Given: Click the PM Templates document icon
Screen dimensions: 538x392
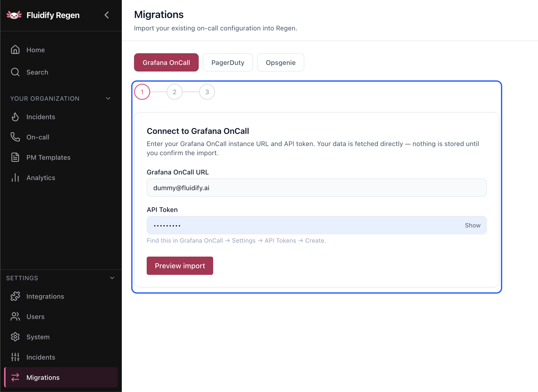Looking at the screenshot, I should pos(15,157).
